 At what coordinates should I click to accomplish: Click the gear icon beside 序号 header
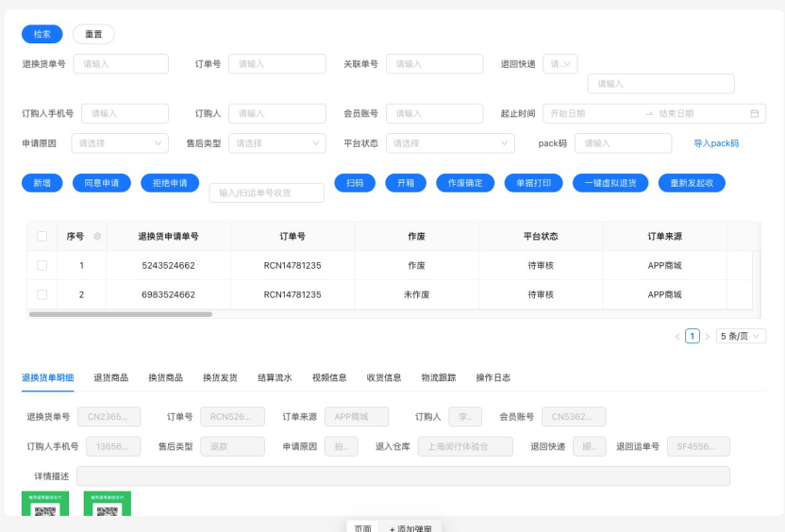(97, 237)
